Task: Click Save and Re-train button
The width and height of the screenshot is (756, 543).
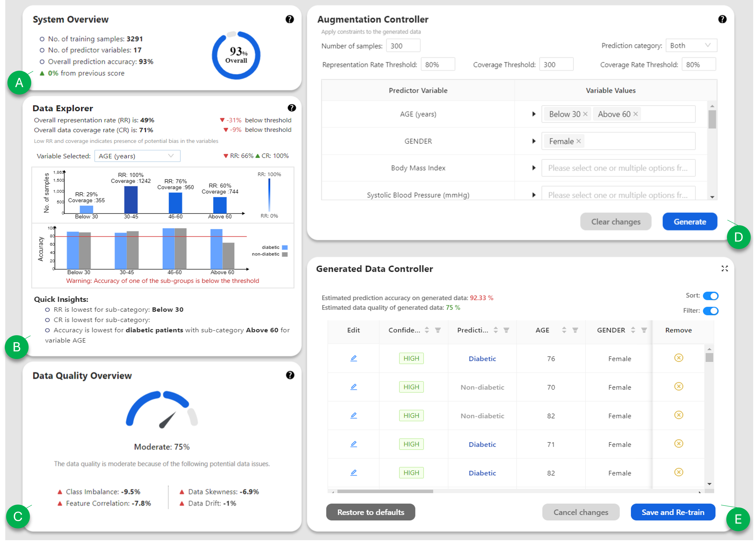Action: pos(673,512)
